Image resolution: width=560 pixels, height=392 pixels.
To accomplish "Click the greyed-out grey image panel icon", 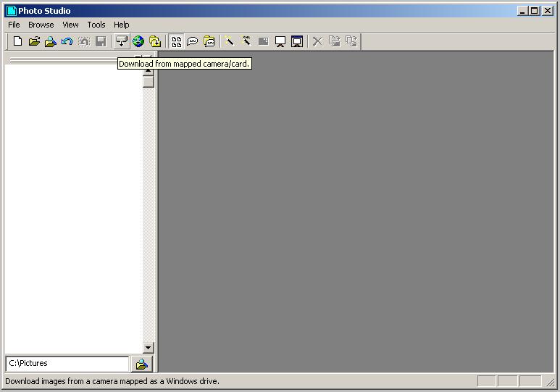I will tap(263, 41).
